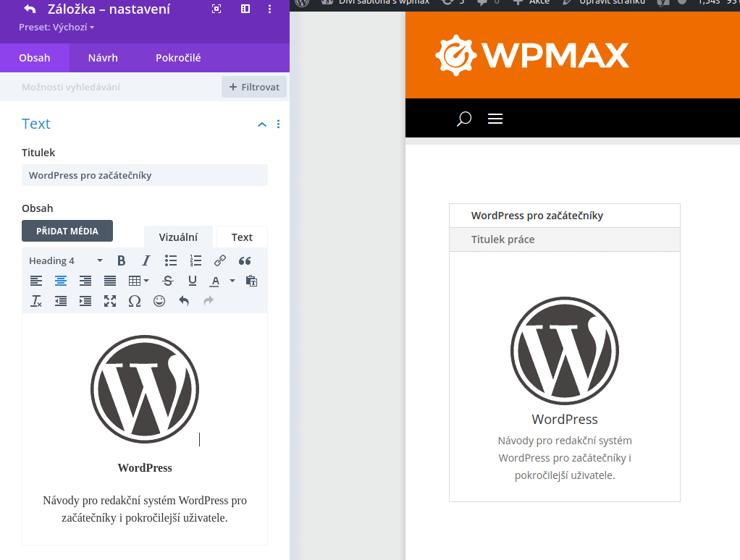Click the insert link icon

click(220, 260)
